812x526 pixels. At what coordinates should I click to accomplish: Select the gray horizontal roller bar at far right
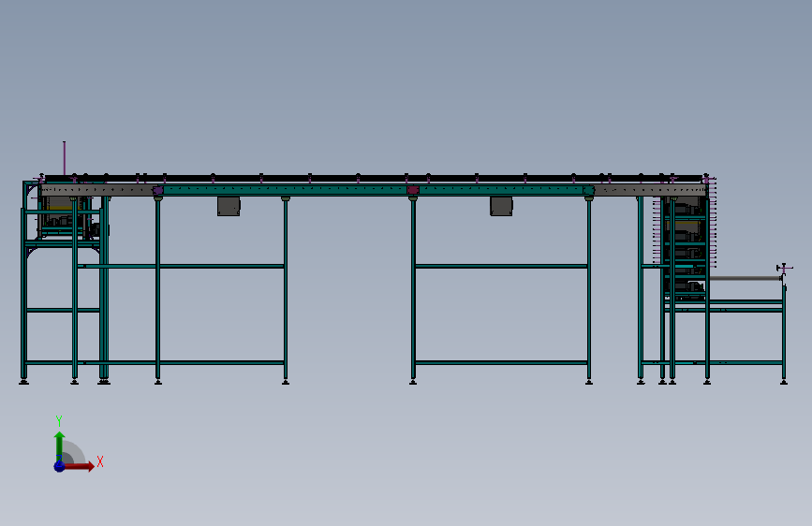point(745,279)
